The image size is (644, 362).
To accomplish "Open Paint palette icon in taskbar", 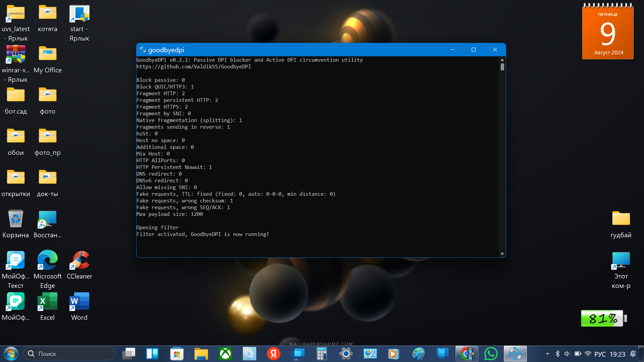I will (x=418, y=354).
